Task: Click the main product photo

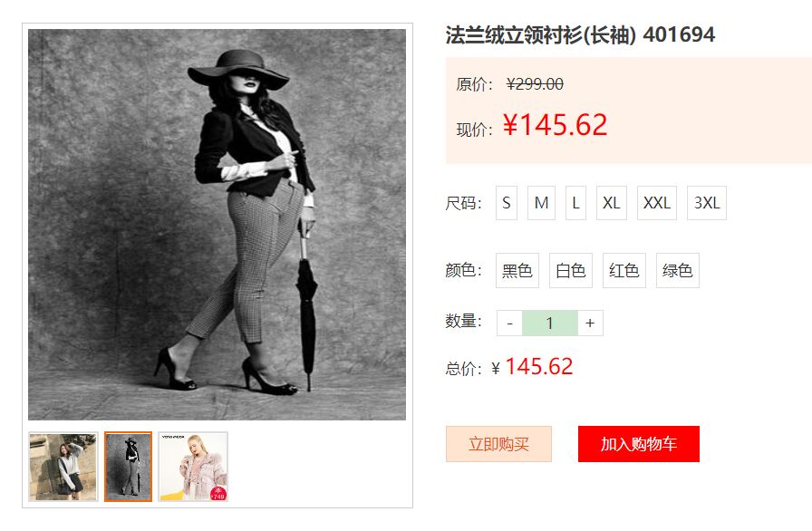Action: tap(217, 225)
